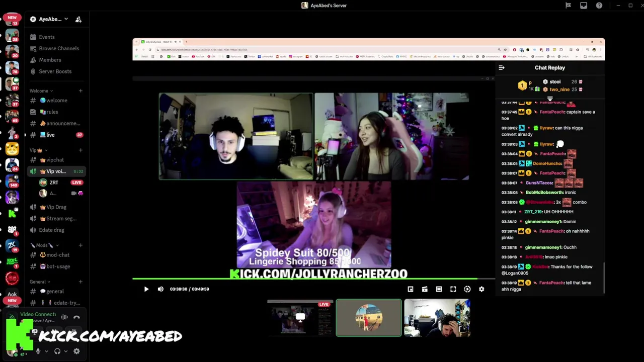Click the invite people icon beside server name
The width and height of the screenshot is (644, 362).
click(x=78, y=19)
